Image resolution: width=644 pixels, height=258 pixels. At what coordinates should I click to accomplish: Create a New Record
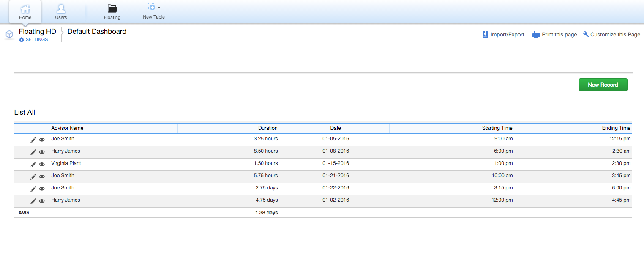(603, 85)
